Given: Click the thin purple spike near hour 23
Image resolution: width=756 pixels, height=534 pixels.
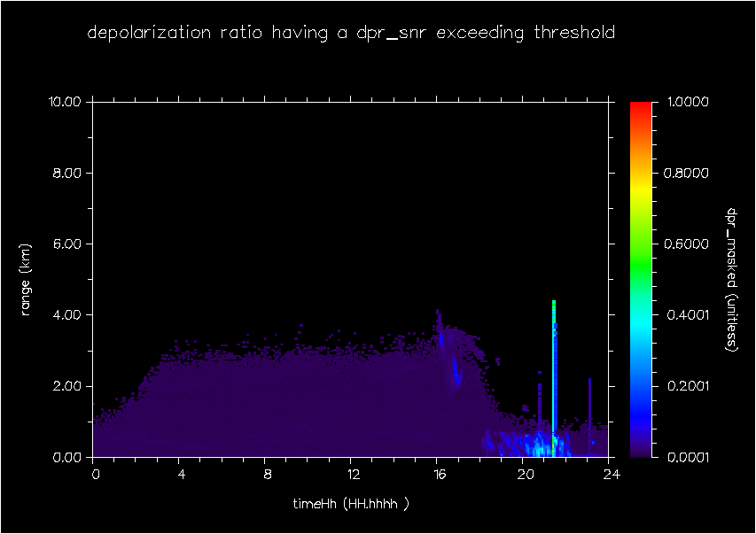Looking at the screenshot, I should pyautogui.click(x=589, y=417).
